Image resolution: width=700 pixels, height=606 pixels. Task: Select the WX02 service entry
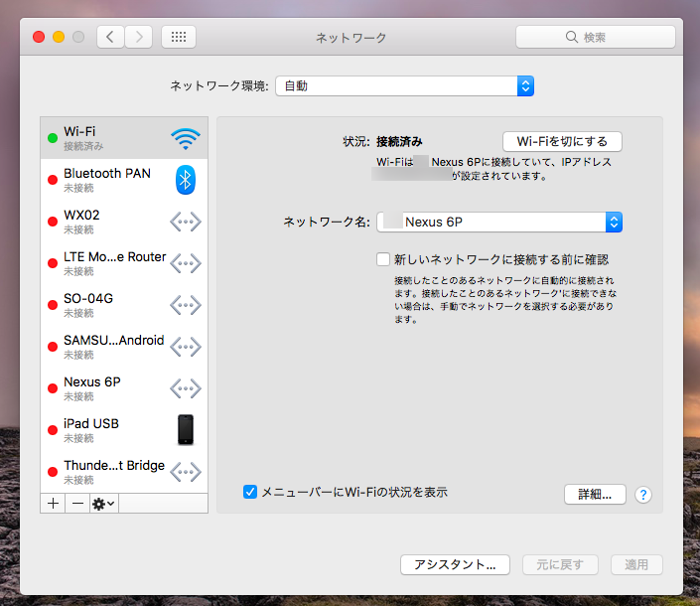click(109, 222)
